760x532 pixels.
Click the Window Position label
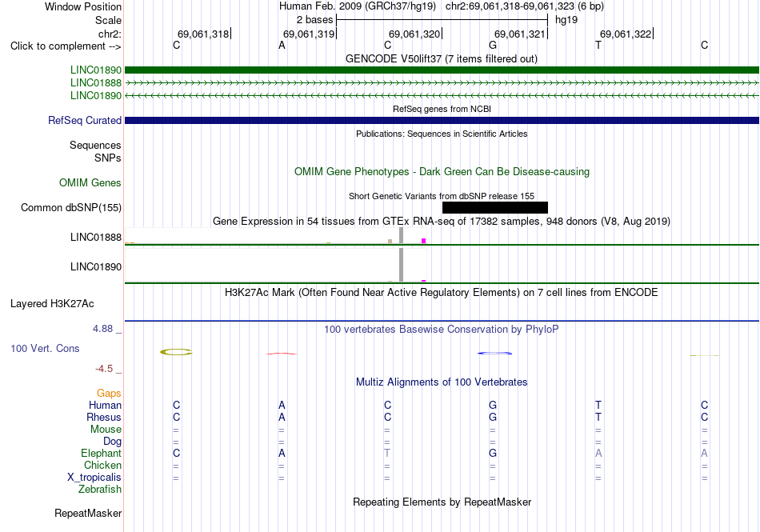pos(83,6)
